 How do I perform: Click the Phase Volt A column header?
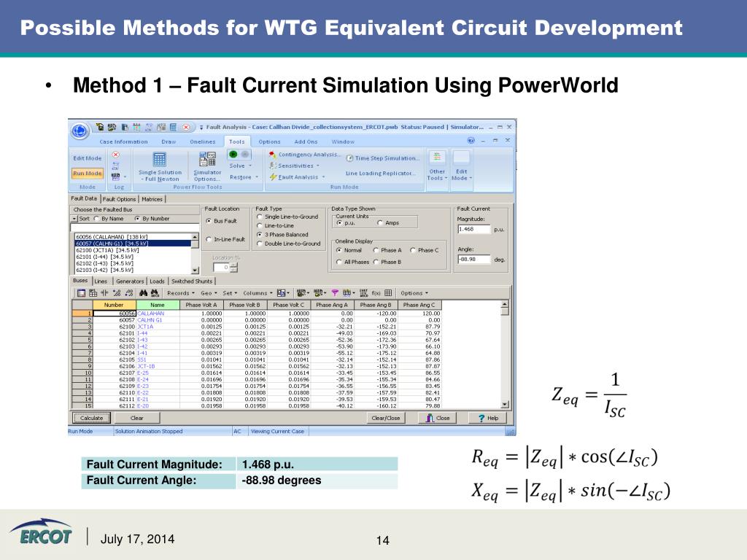(x=201, y=305)
